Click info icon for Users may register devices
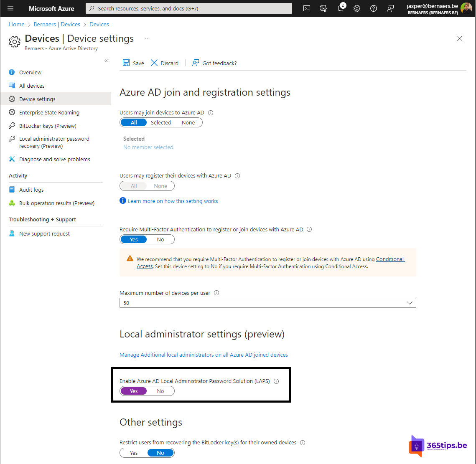Viewport: 476px width, 464px height. 237,176
